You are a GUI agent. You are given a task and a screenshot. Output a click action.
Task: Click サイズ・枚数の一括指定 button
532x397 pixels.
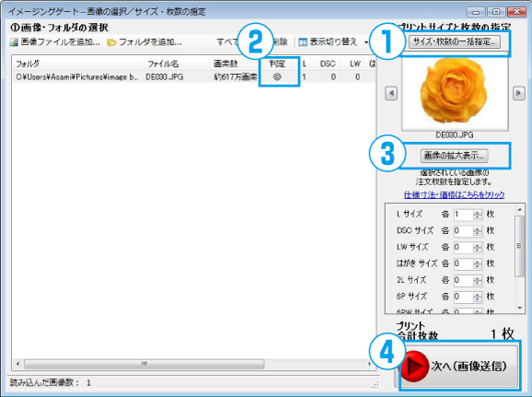(455, 41)
